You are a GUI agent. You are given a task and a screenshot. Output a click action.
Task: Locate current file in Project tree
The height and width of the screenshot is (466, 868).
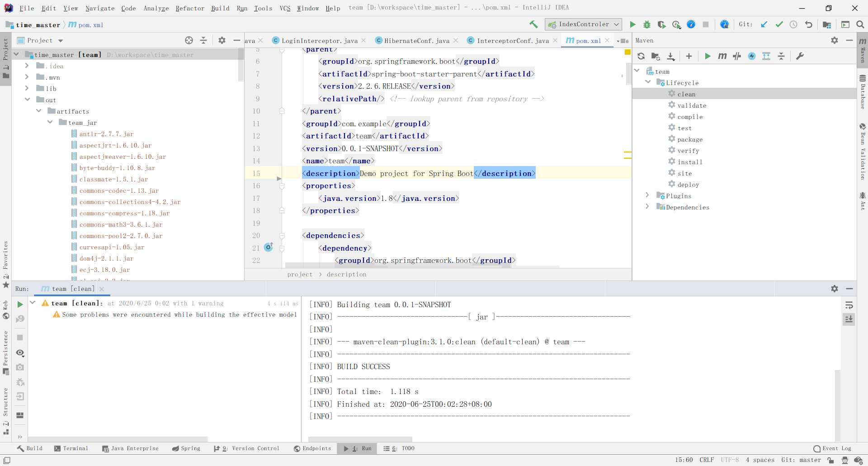[x=189, y=40]
